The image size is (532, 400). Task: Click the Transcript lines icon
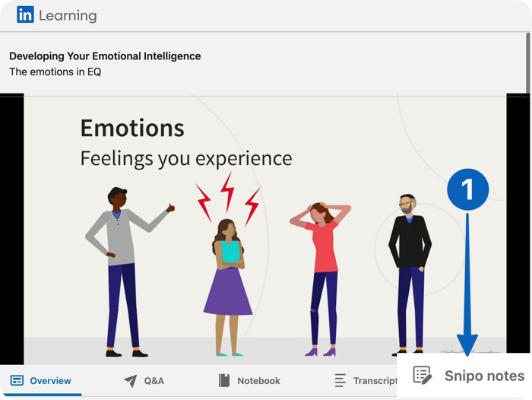pyautogui.click(x=340, y=381)
